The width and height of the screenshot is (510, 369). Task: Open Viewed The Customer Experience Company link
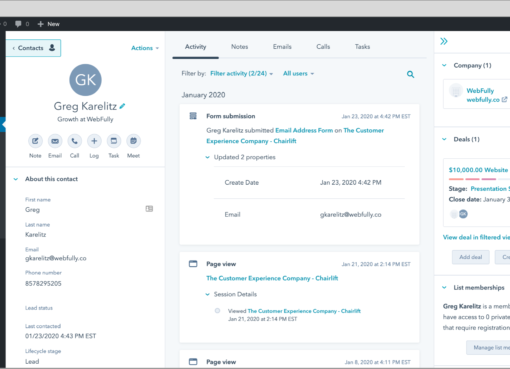coord(304,311)
